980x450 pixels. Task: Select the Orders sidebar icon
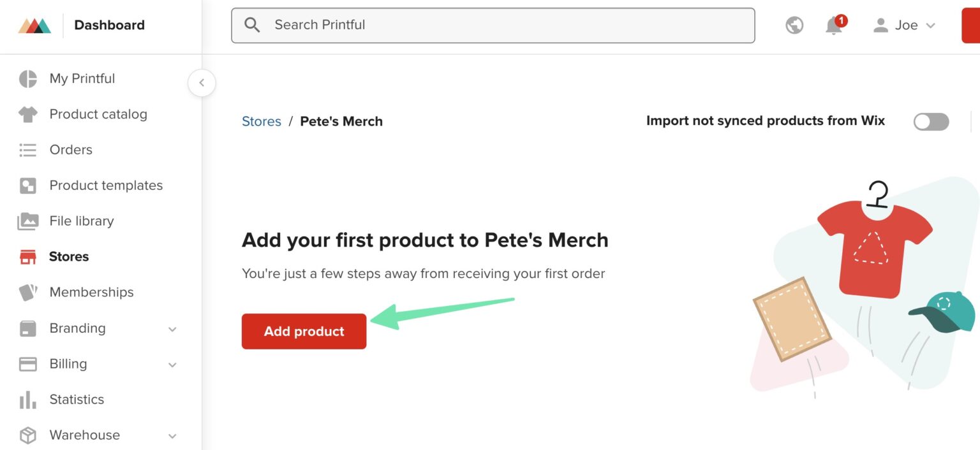[28, 150]
